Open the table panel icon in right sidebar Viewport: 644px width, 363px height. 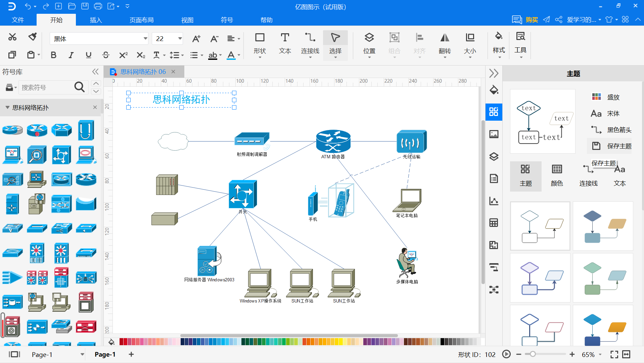click(494, 223)
